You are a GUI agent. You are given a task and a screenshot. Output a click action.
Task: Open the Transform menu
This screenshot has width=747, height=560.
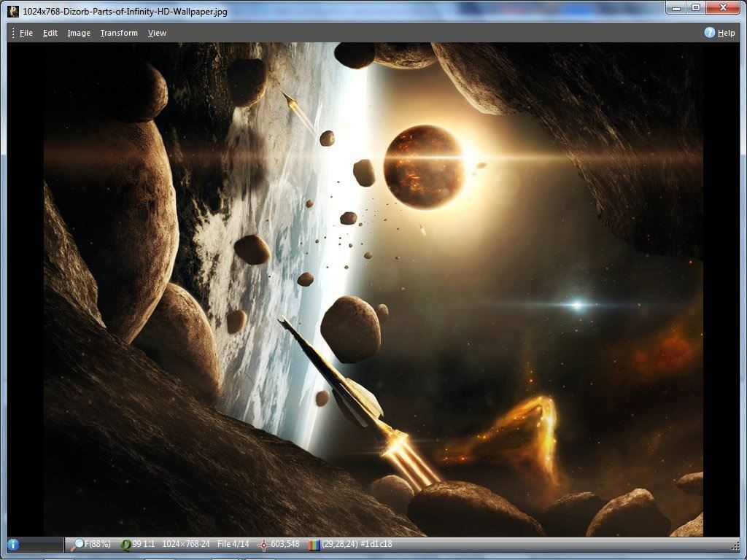119,33
